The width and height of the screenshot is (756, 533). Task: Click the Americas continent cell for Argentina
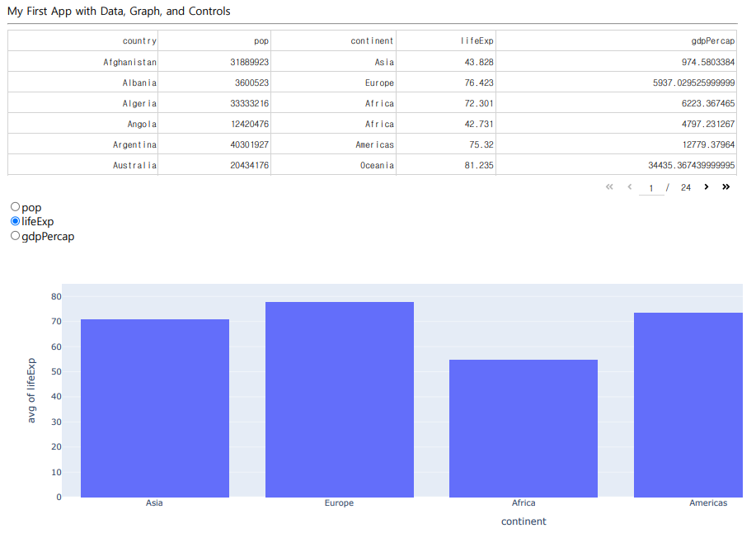(x=334, y=144)
